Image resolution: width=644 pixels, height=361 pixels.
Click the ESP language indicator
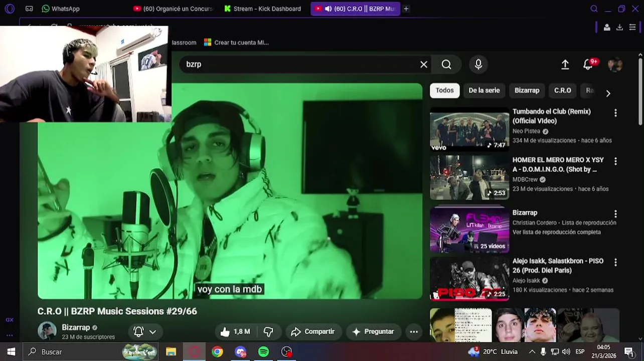click(x=580, y=351)
